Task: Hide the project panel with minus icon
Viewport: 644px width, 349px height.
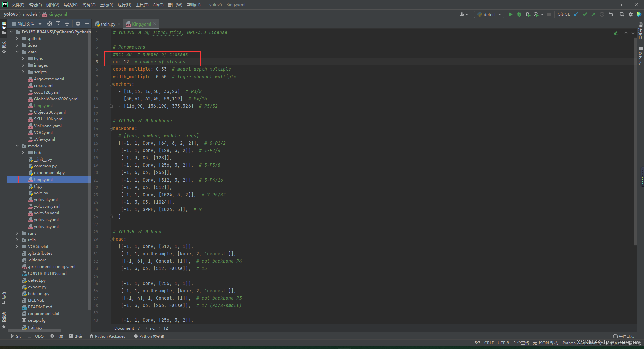Action: pyautogui.click(x=87, y=24)
